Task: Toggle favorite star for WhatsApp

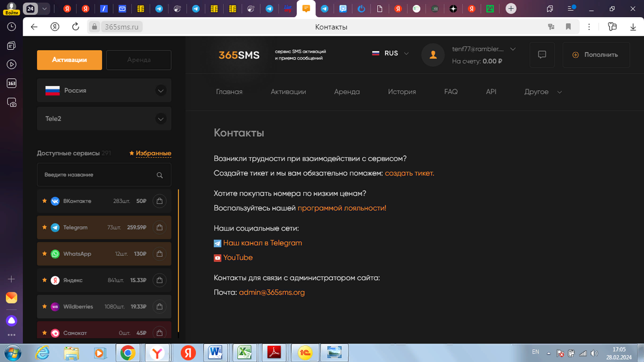Action: 45,254
